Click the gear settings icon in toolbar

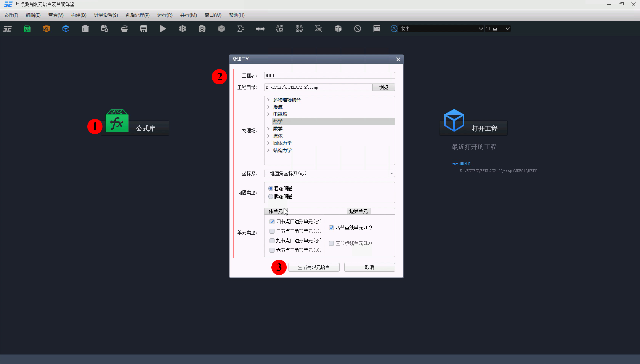pyautogui.click(x=280, y=29)
